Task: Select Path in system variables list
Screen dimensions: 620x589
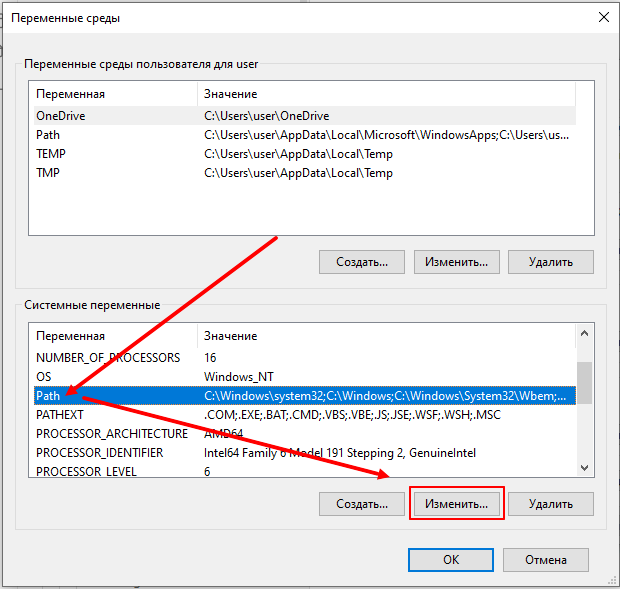Action: point(48,396)
